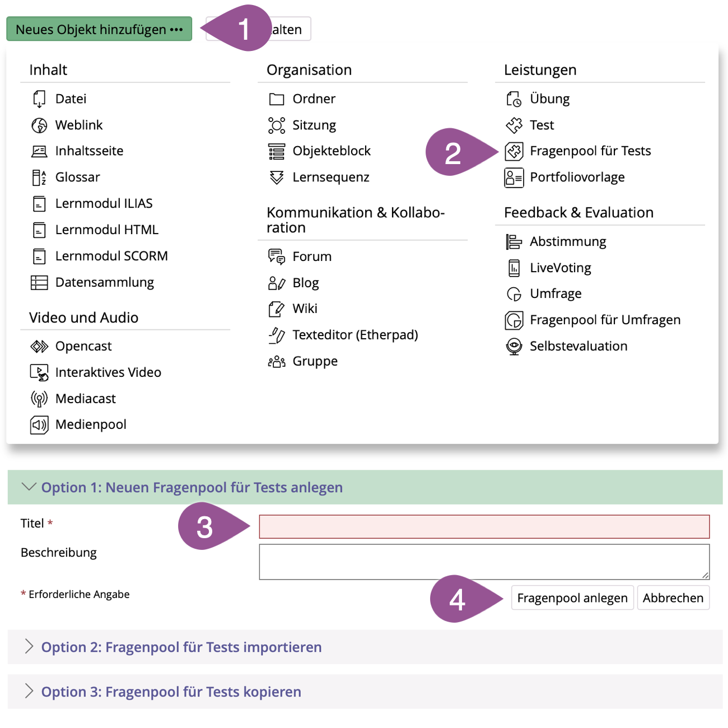This screenshot has height=728, width=728.
Task: Click the Fragenpool für Tests puzzle icon
Action: click(x=514, y=151)
